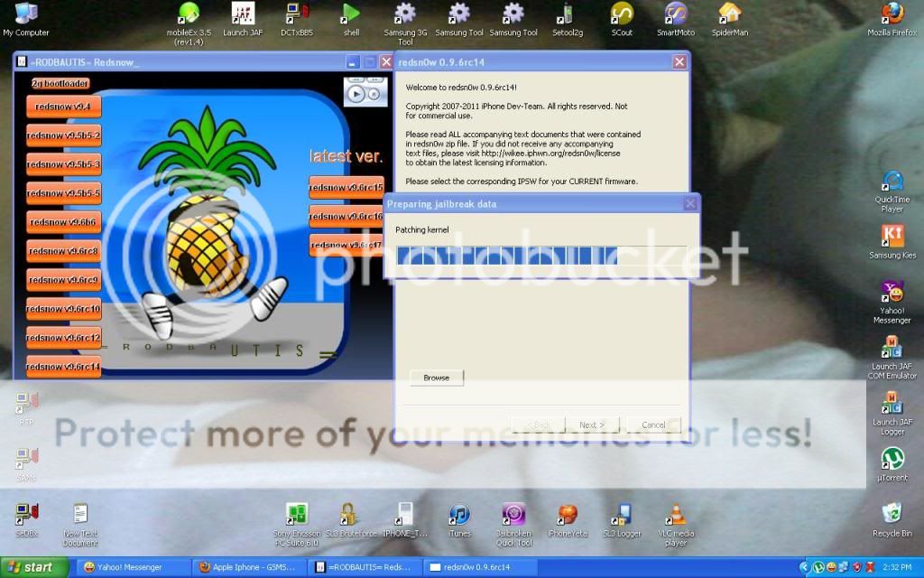Click the SCout desktop shortcut
The image size is (924, 578).
tap(622, 20)
